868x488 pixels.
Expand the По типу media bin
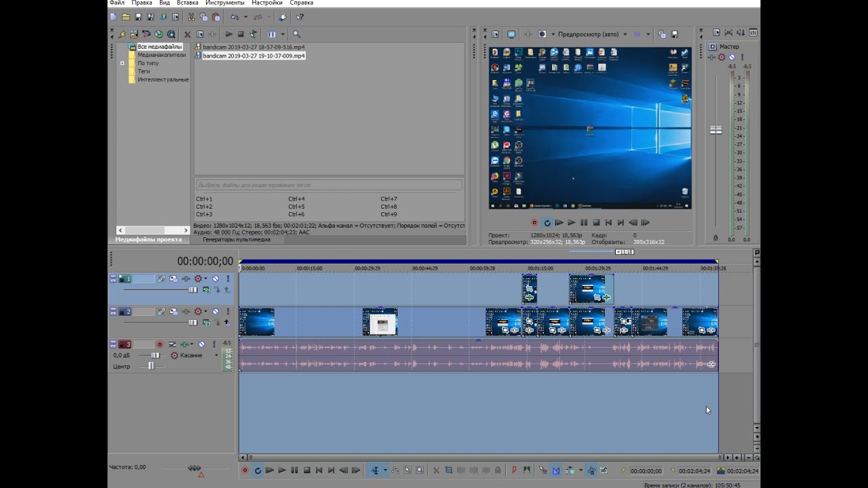(x=122, y=63)
